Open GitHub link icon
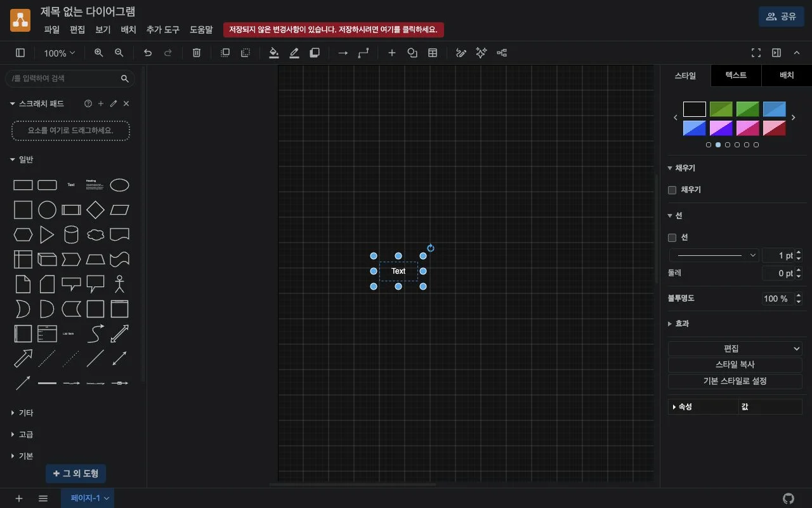Viewport: 812px width, 508px height. click(789, 498)
